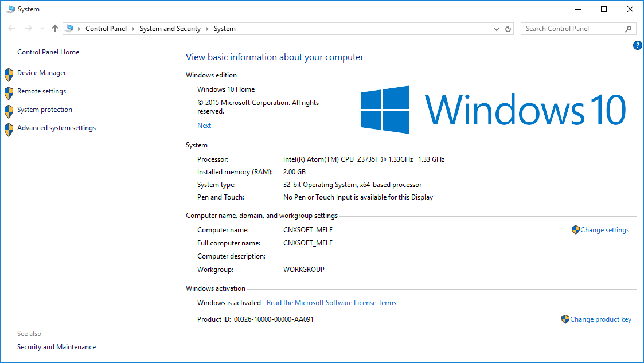Click View basic information heading
This screenshot has height=363, width=644.
pos(274,57)
